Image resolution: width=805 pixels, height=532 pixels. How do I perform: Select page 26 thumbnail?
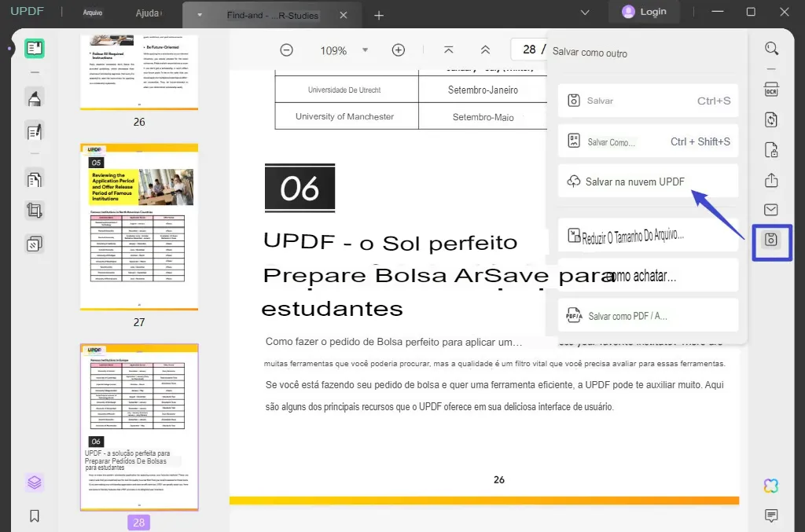139,72
